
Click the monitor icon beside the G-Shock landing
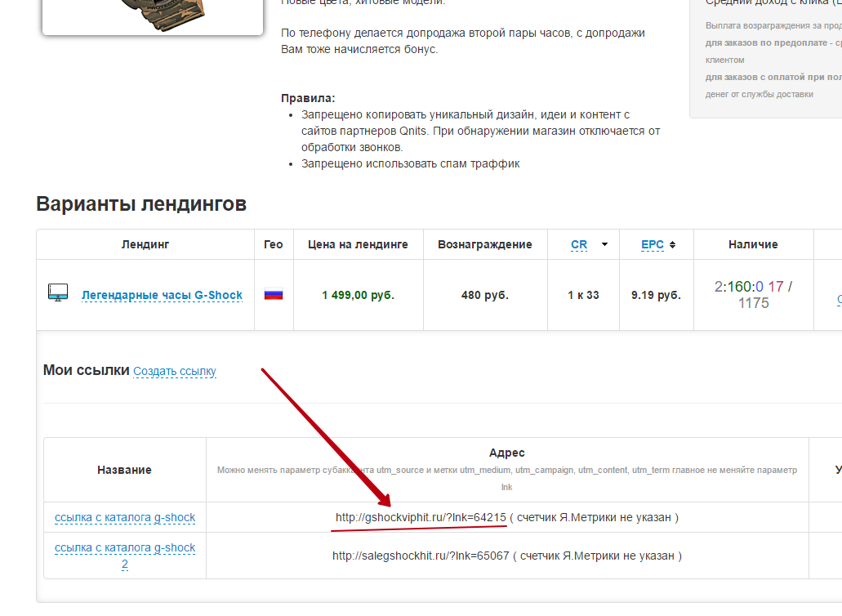tap(57, 293)
